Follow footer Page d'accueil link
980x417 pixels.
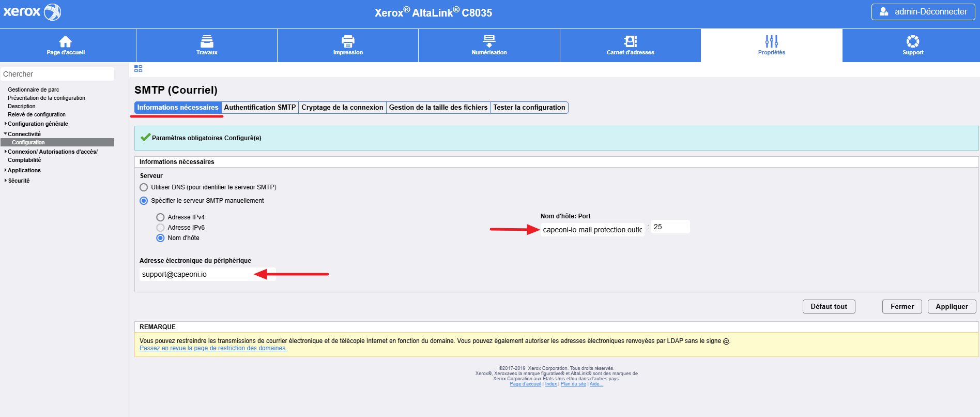[x=525, y=384]
